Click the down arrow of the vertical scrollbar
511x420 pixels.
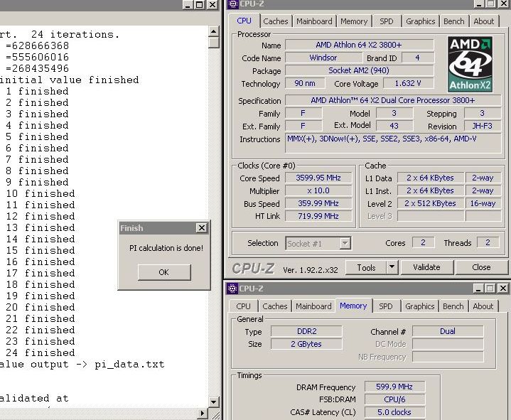click(214, 402)
